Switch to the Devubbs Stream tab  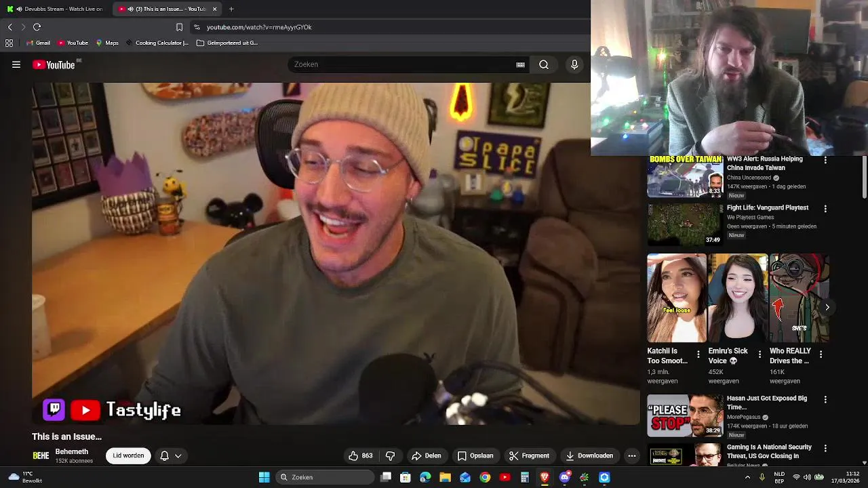click(54, 9)
